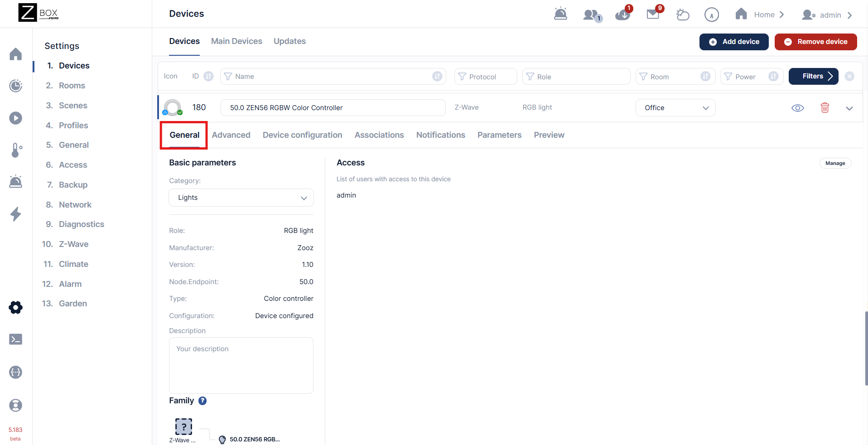The image size is (868, 445).
Task: Delete device 180 with the trash icon
Action: (x=825, y=108)
